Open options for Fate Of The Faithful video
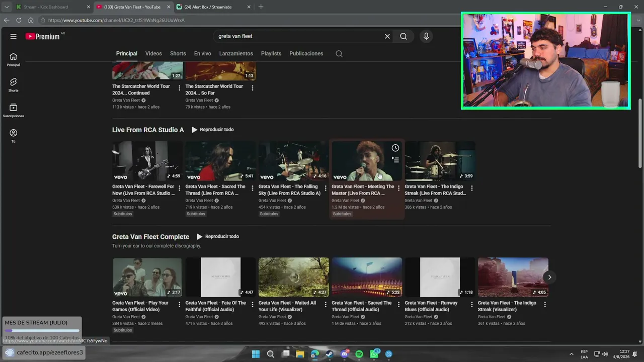 [252, 305]
